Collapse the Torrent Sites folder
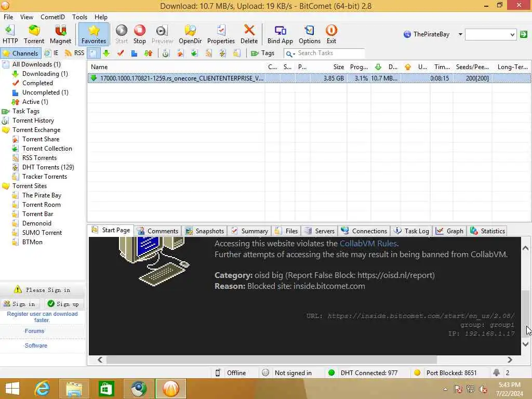Screen dimensions: 532x399 pyautogui.click(x=30, y=186)
